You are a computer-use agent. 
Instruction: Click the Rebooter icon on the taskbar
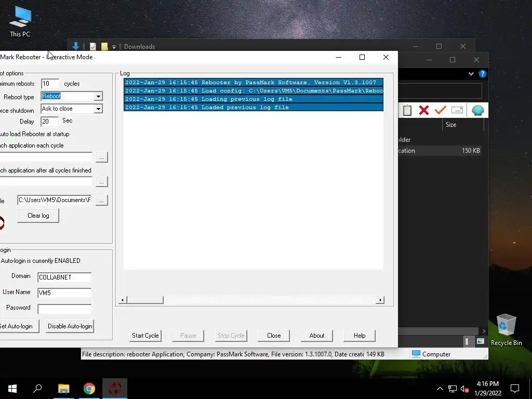click(115, 389)
